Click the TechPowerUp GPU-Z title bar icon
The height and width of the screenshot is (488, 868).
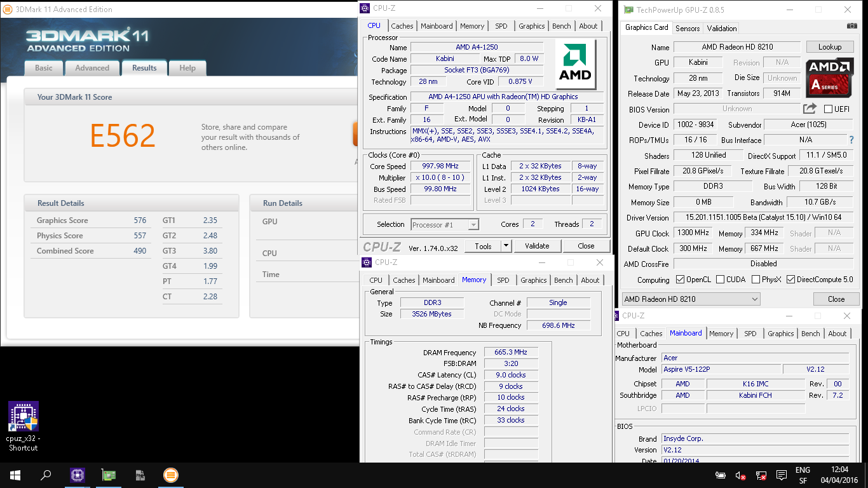pyautogui.click(x=628, y=10)
